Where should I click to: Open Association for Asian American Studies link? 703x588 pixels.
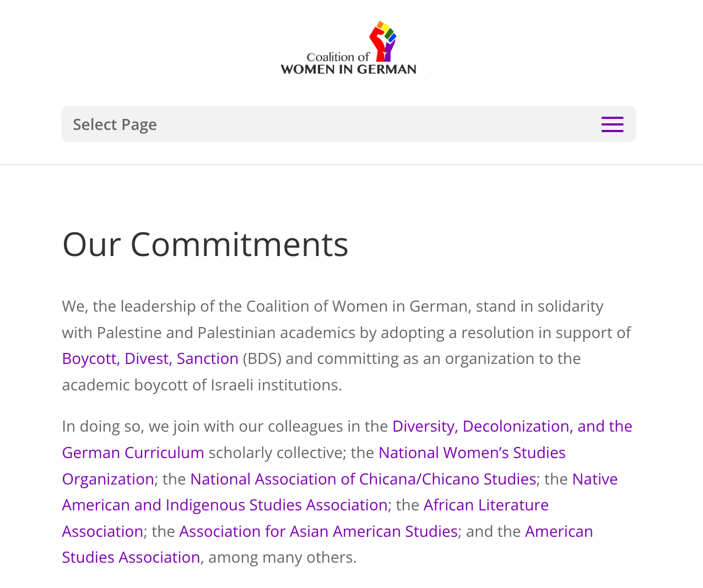318,531
